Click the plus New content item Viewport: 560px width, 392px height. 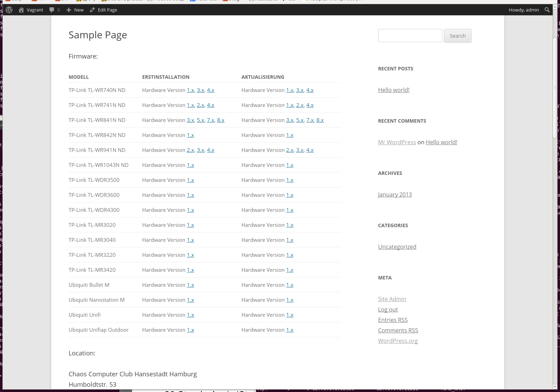coord(75,10)
